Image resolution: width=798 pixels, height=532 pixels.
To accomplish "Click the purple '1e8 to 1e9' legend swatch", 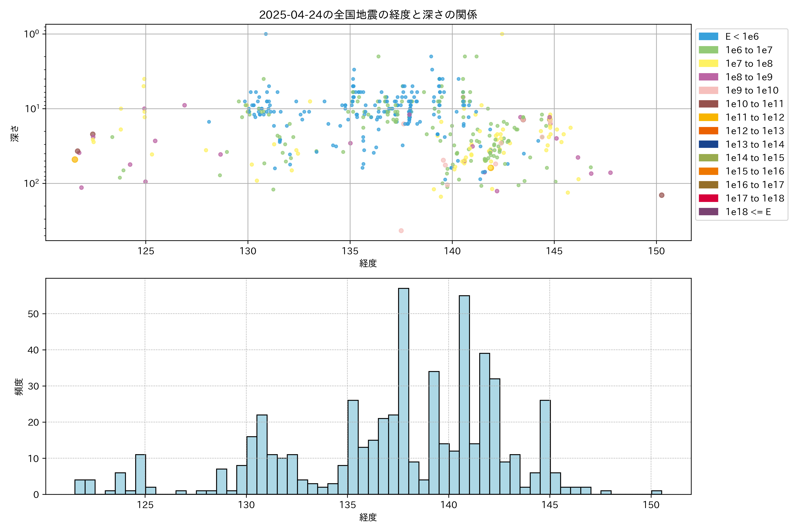I will (708, 77).
